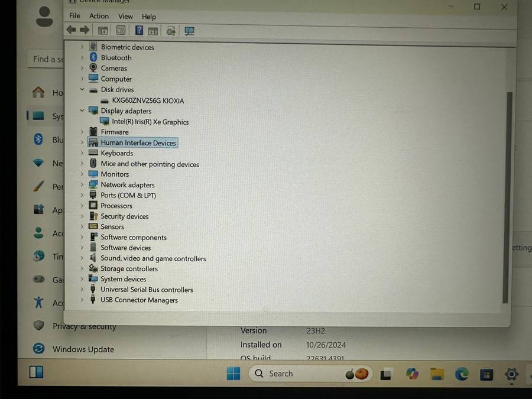
Task: Click the Forward arrow toolbar icon
Action: [x=83, y=30]
